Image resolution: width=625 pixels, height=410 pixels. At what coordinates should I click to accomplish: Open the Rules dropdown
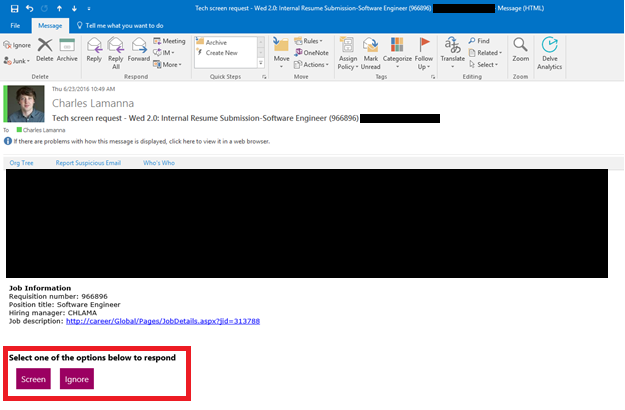308,41
